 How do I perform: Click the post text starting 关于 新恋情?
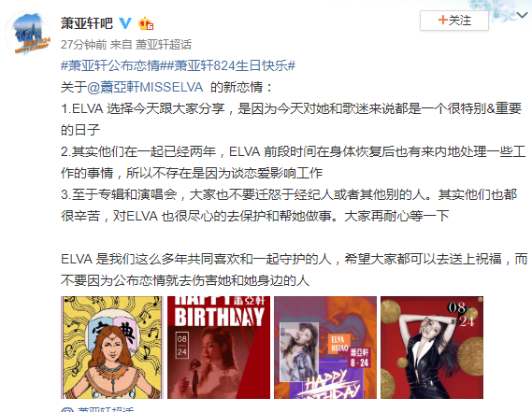[x=166, y=87]
